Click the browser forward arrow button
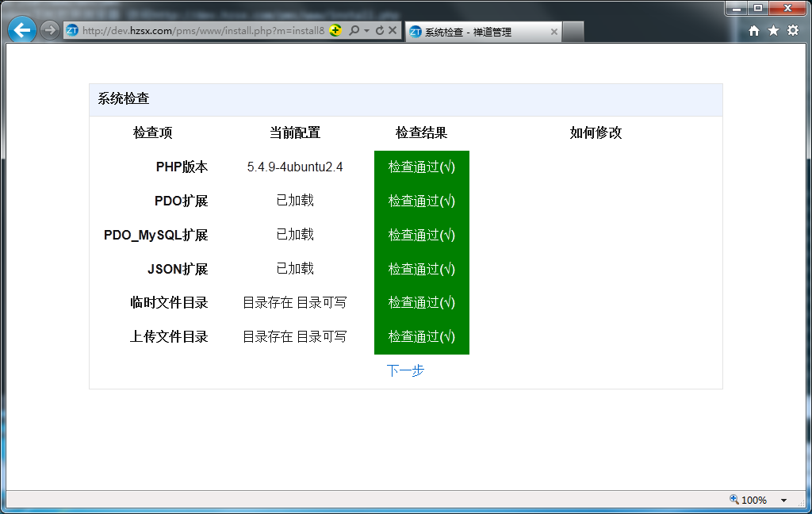 49,31
